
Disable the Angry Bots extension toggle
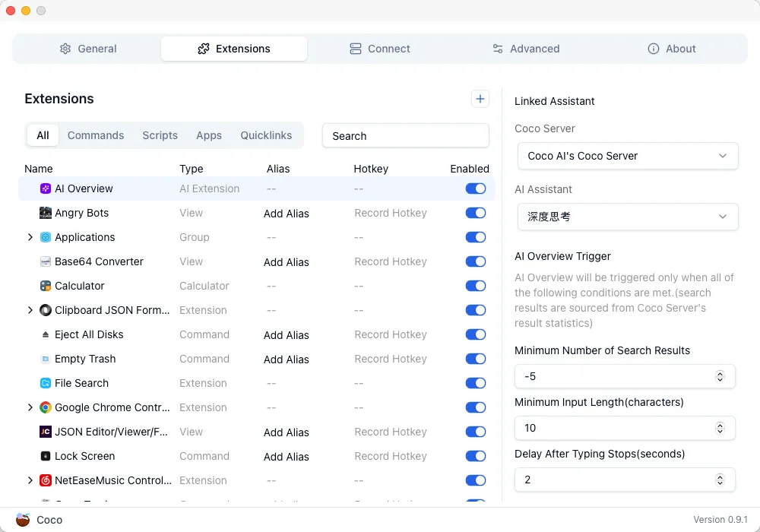[x=476, y=213]
